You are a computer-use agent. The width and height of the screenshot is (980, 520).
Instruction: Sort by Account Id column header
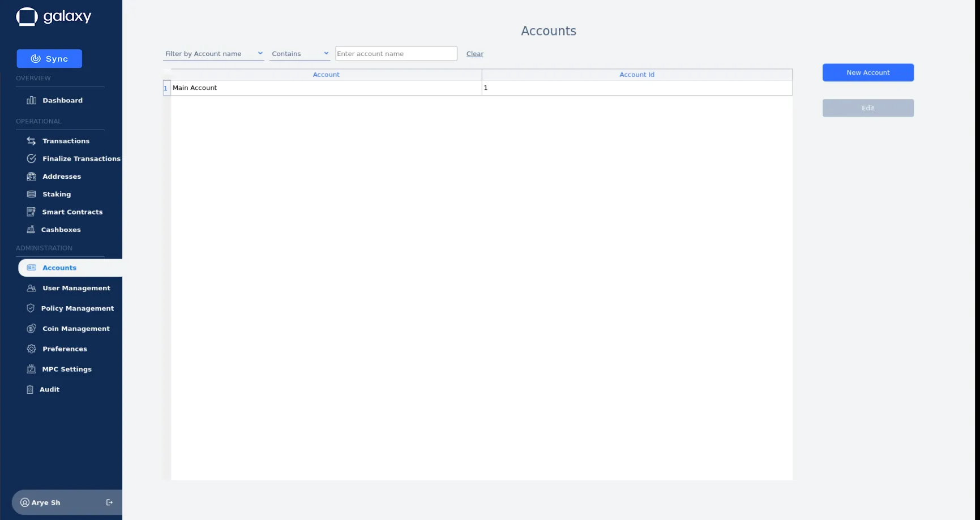point(637,75)
